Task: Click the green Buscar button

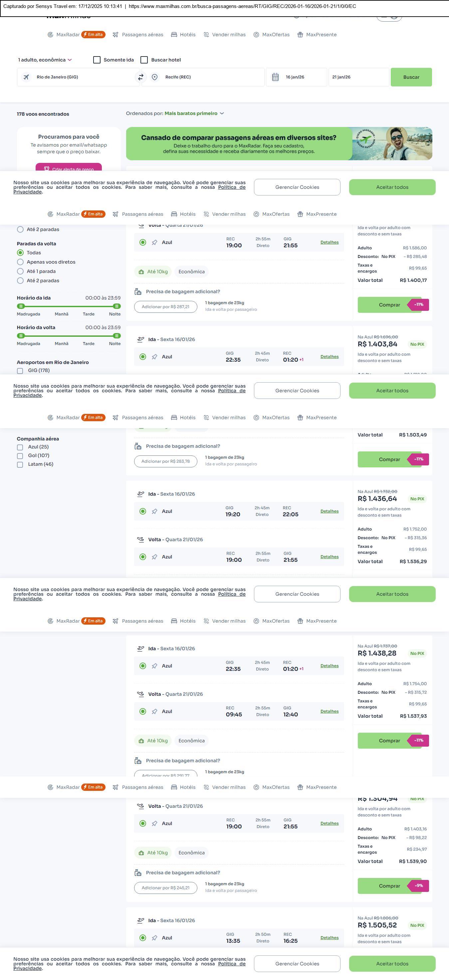Action: click(411, 77)
